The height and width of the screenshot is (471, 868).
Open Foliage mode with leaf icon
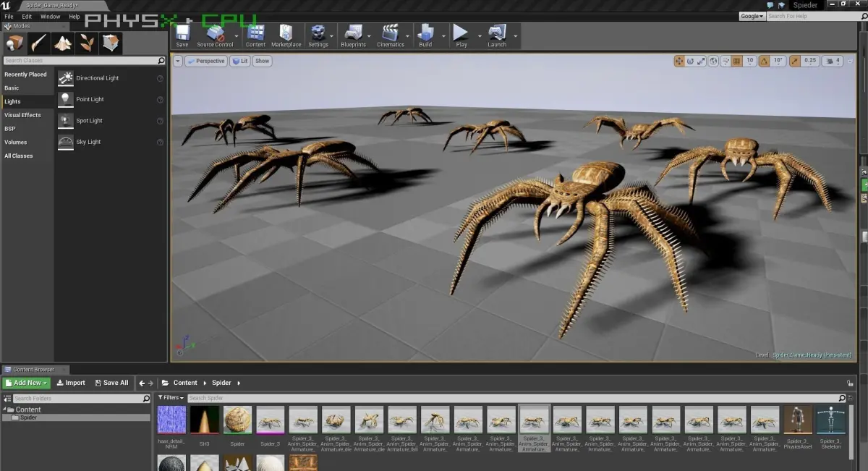(87, 43)
